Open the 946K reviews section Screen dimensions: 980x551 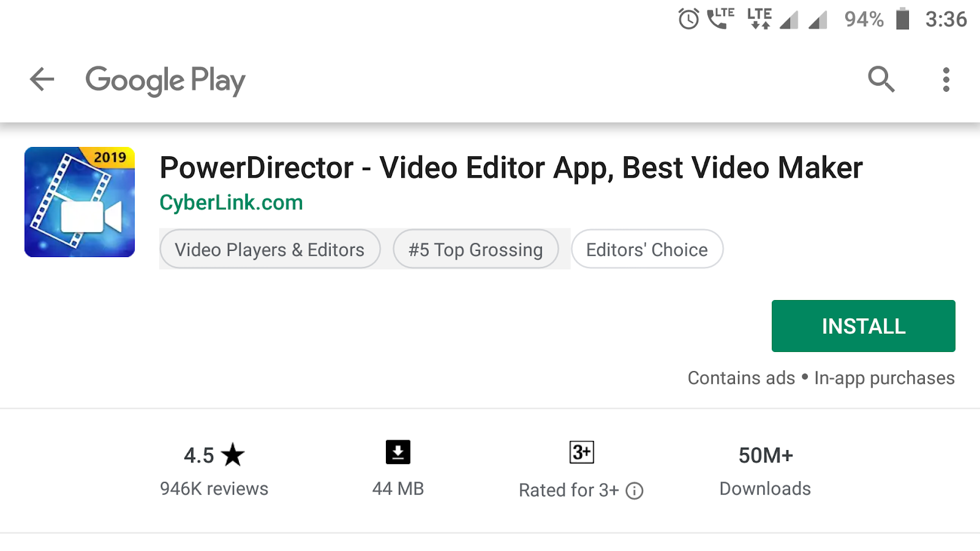[214, 489]
